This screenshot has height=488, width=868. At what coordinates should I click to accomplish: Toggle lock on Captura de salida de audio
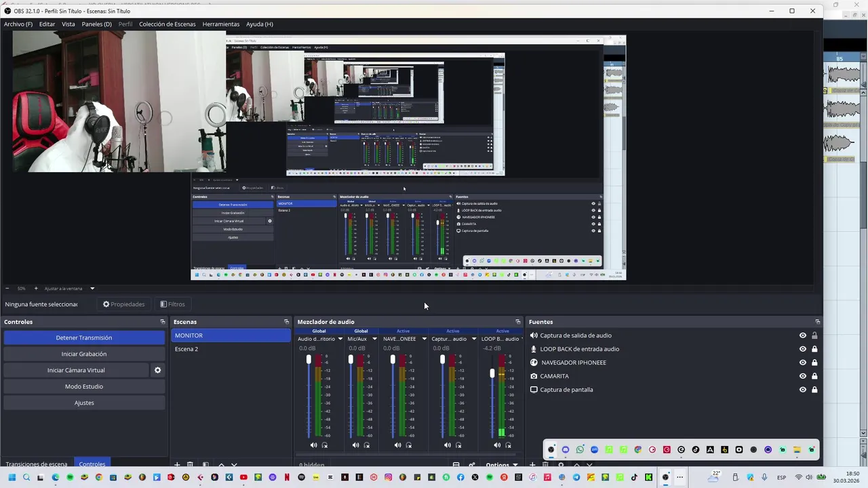814,335
